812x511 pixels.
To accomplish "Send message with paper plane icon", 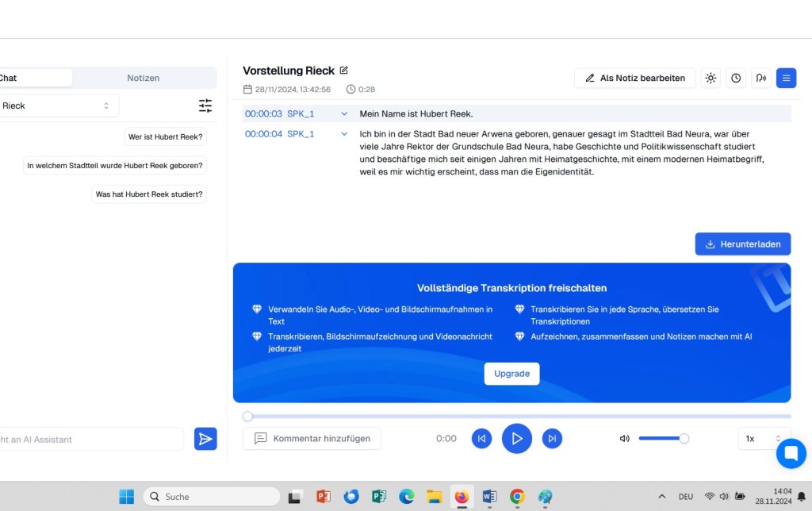I will pos(205,439).
